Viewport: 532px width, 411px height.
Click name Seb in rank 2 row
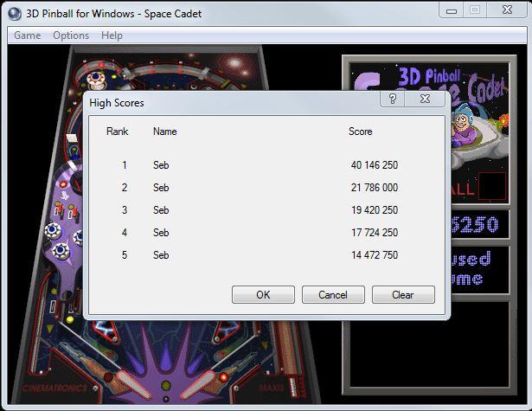(161, 188)
